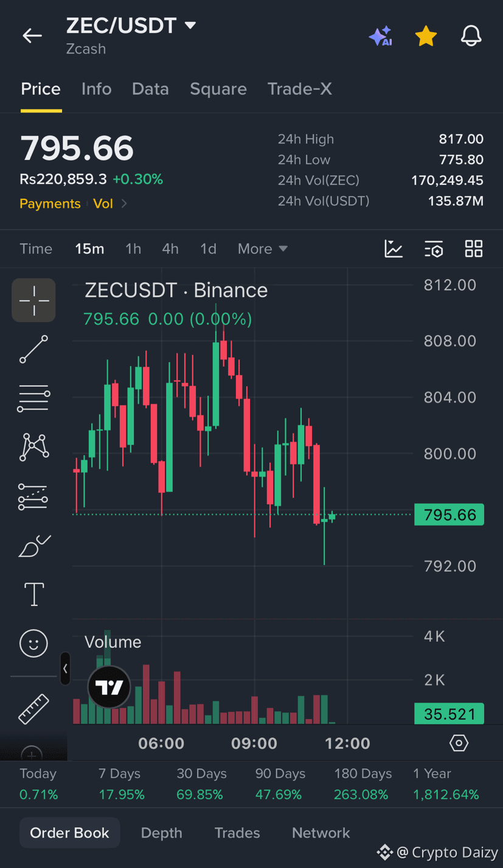Switch to the Info tab
Image resolution: width=503 pixels, height=868 pixels.
click(x=97, y=89)
